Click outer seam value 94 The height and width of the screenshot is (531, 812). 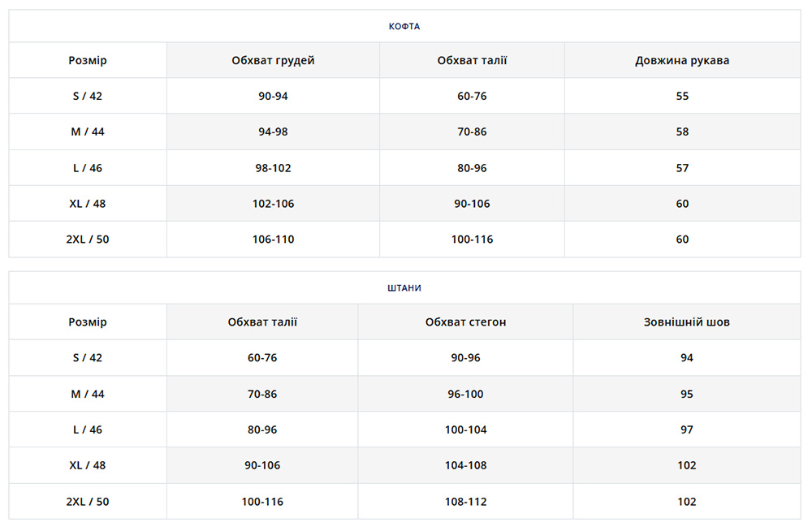click(686, 358)
